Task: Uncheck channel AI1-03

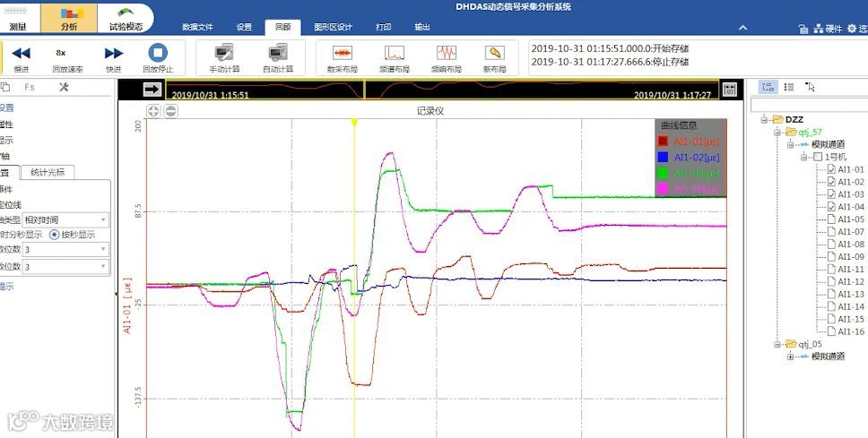Action: pos(831,194)
